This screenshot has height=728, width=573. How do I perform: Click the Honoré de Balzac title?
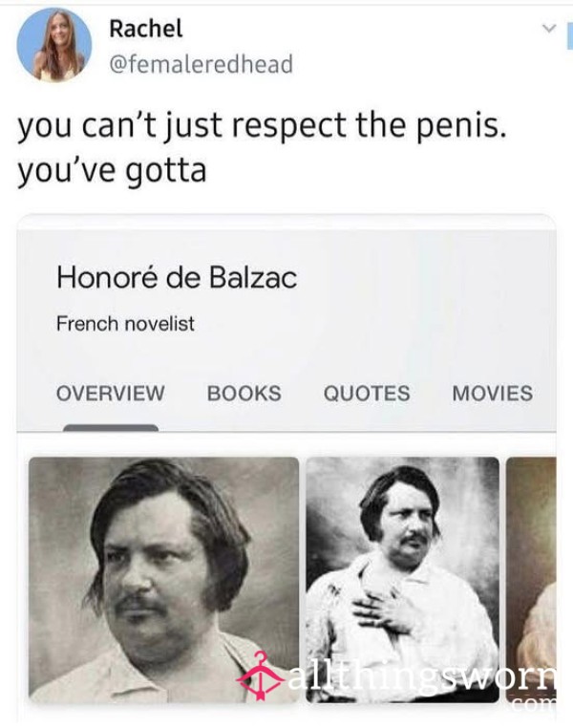click(x=177, y=278)
